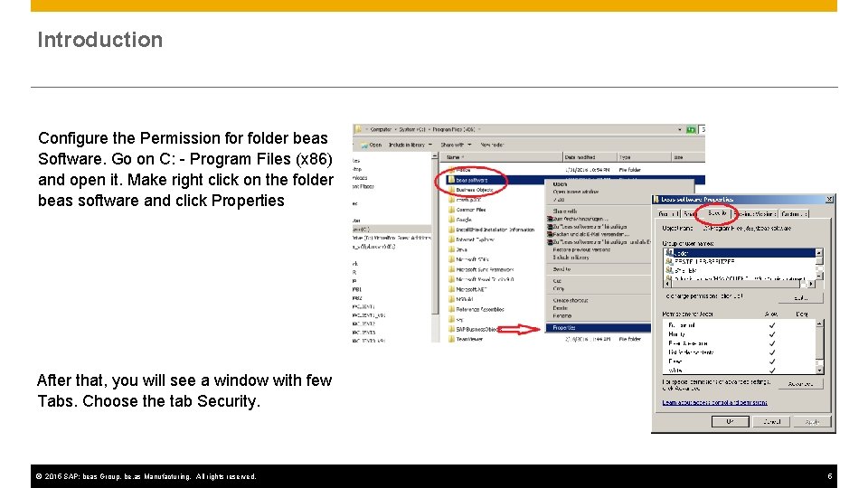Click the Common Files folder icon
Image resolution: width=868 pixels, height=488 pixels.
451,210
